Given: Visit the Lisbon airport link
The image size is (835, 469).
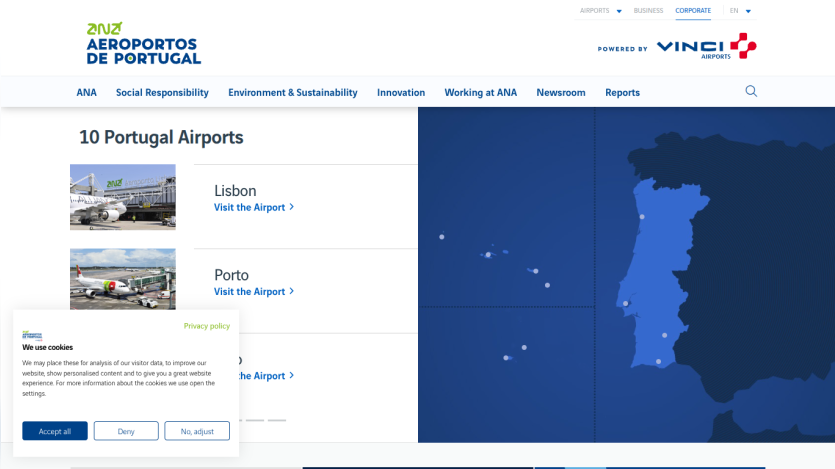Looking at the screenshot, I should tap(254, 208).
